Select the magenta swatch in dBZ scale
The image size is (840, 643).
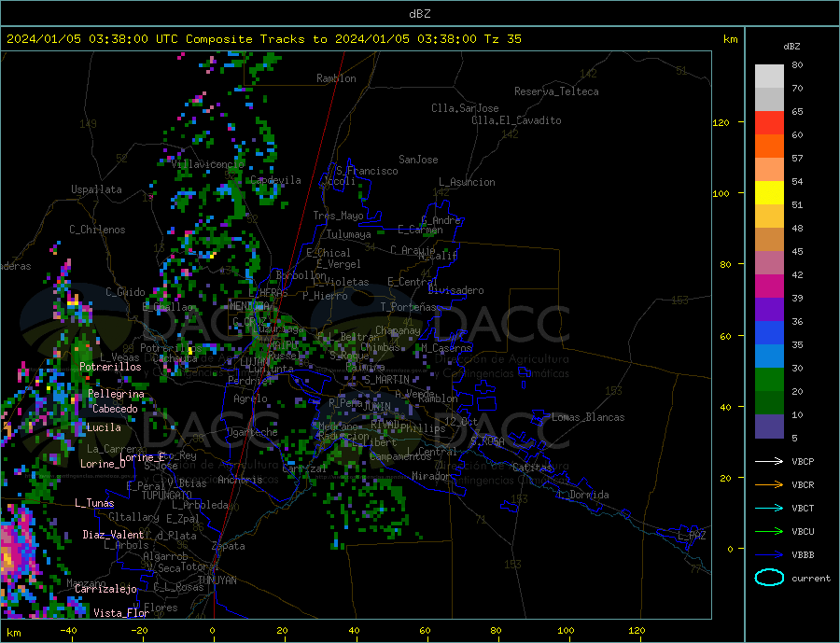tap(769, 287)
